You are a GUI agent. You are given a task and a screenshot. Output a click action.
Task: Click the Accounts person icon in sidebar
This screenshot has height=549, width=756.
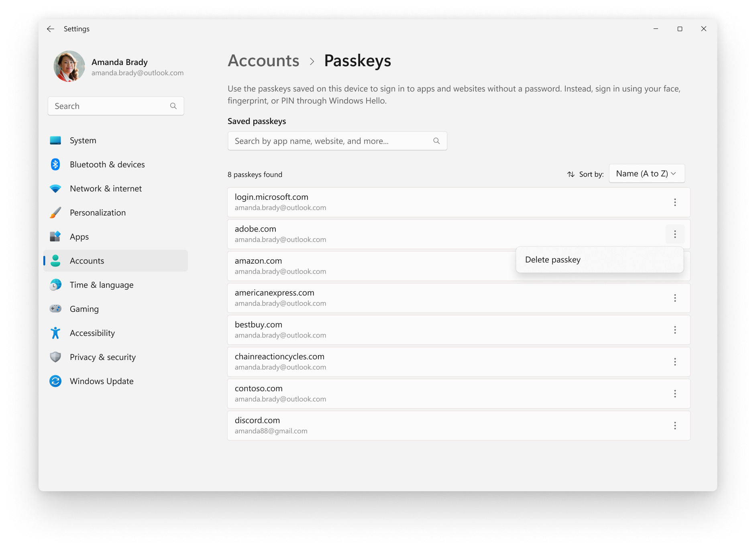tap(55, 261)
